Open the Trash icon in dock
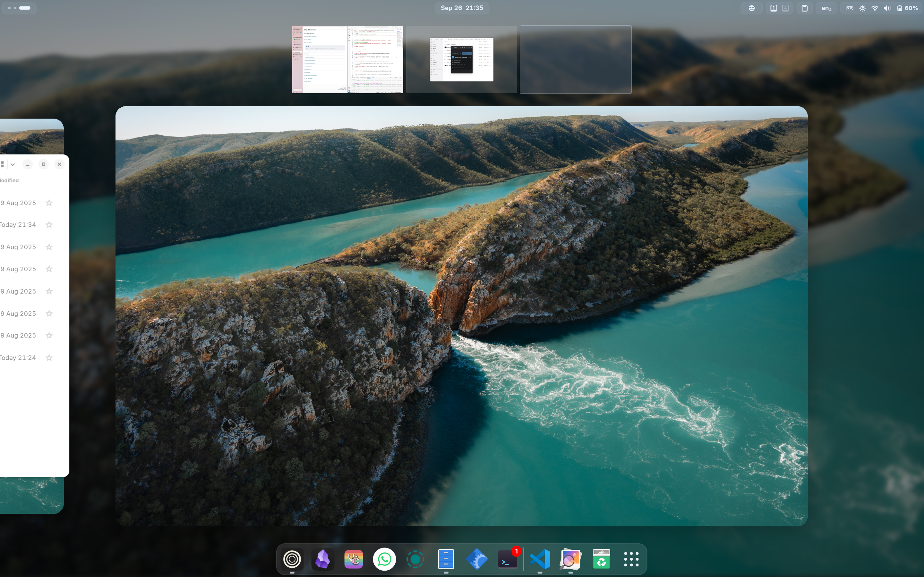Viewport: 924px width, 577px height. (601, 559)
